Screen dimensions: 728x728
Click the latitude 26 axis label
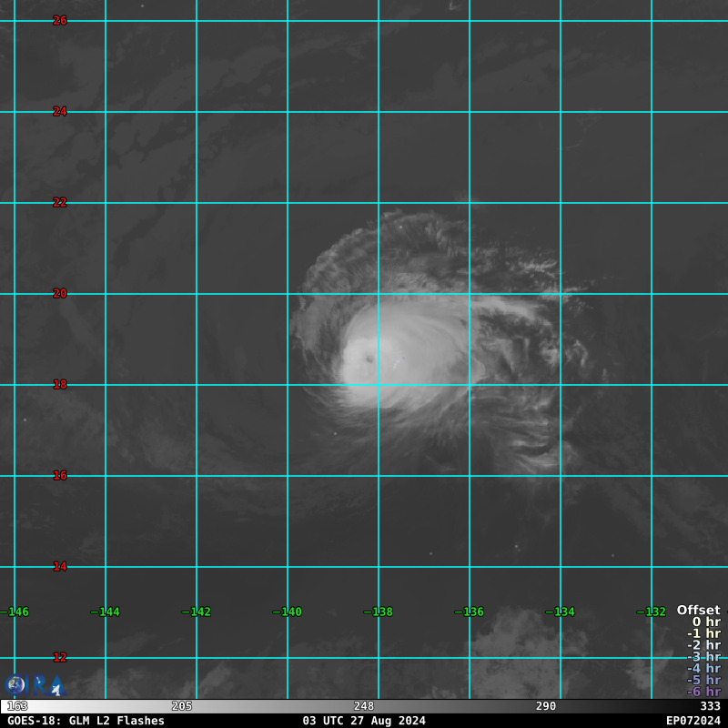pyautogui.click(x=60, y=21)
